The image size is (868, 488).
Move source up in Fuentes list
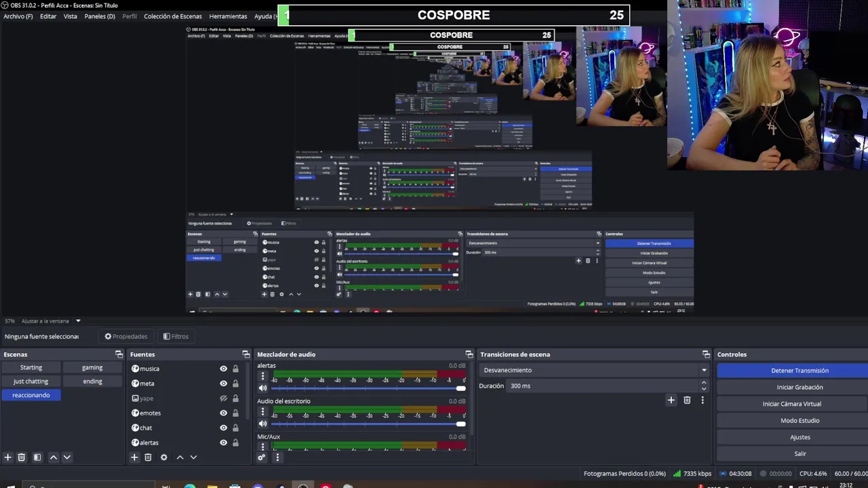pos(180,457)
